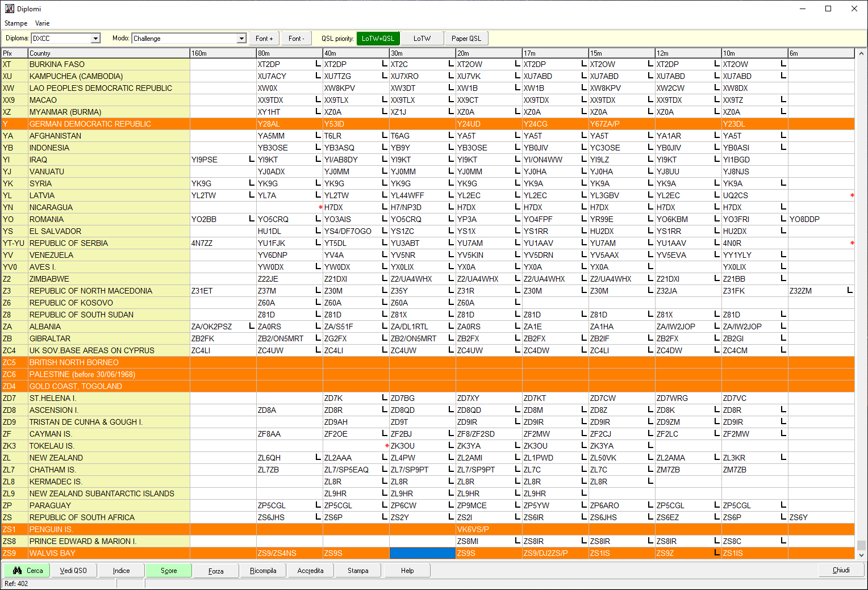
Task: Click scrollbar up arrow at table top
Action: 861,54
